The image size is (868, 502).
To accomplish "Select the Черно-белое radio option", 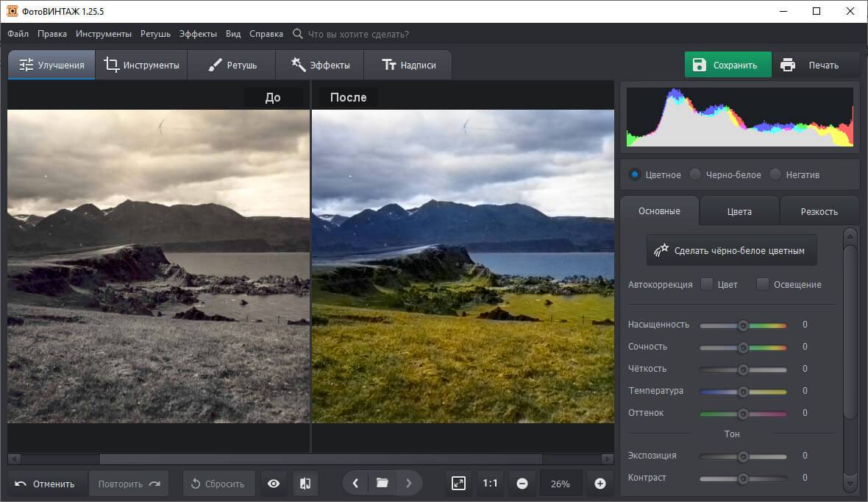I will coord(695,174).
